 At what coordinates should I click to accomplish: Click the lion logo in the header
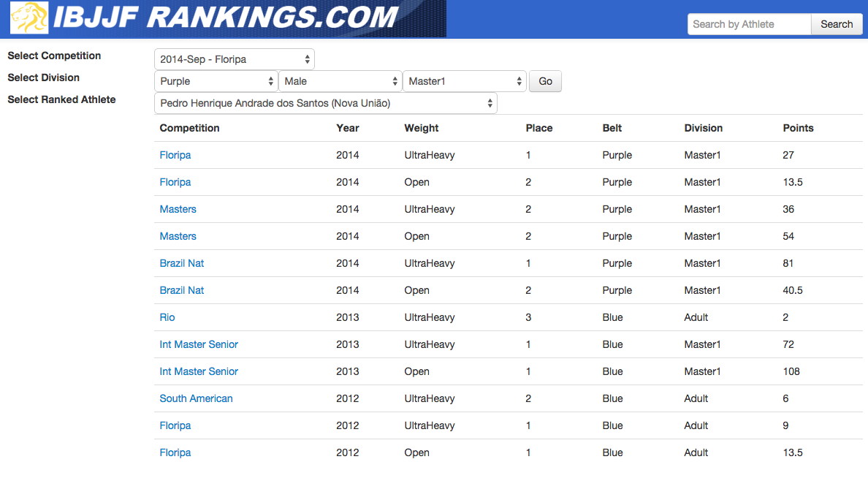point(29,18)
